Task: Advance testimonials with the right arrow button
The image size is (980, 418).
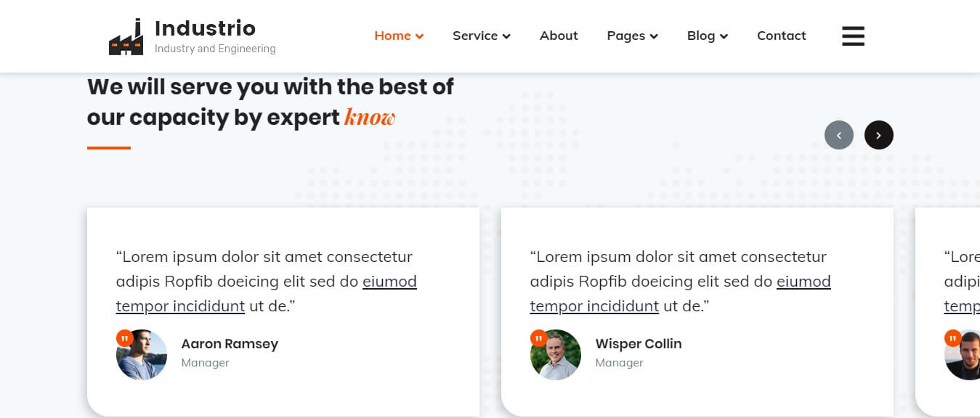Action: coord(878,135)
